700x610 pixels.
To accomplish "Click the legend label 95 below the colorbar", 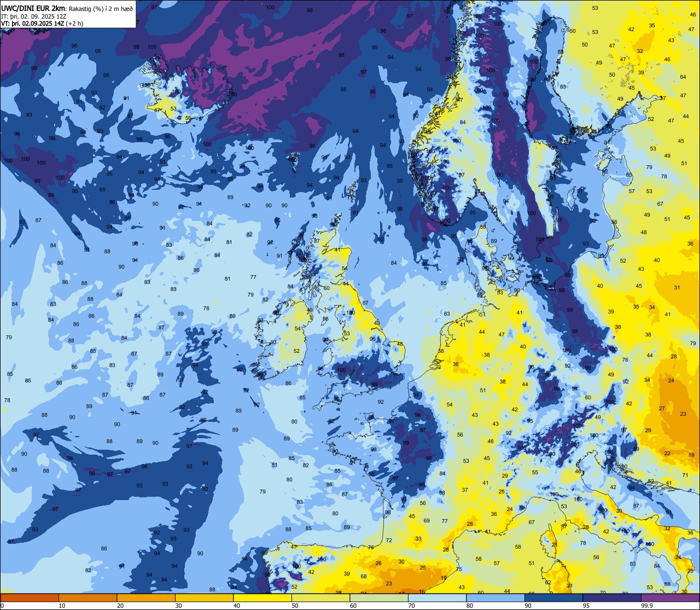I will [x=586, y=606].
